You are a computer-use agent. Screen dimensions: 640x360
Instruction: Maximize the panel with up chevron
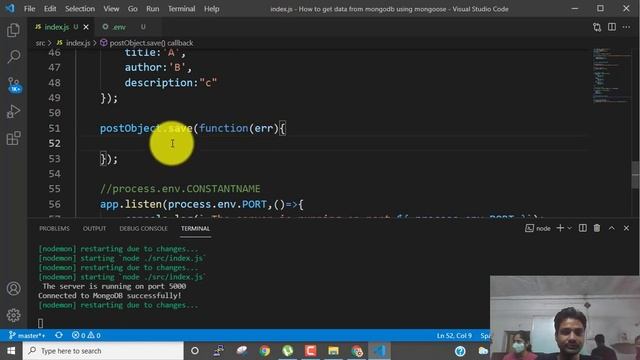(x=611, y=228)
